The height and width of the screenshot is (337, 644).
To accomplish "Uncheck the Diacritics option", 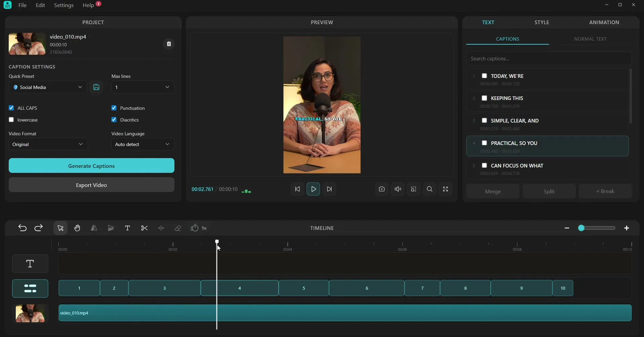I will tap(114, 120).
